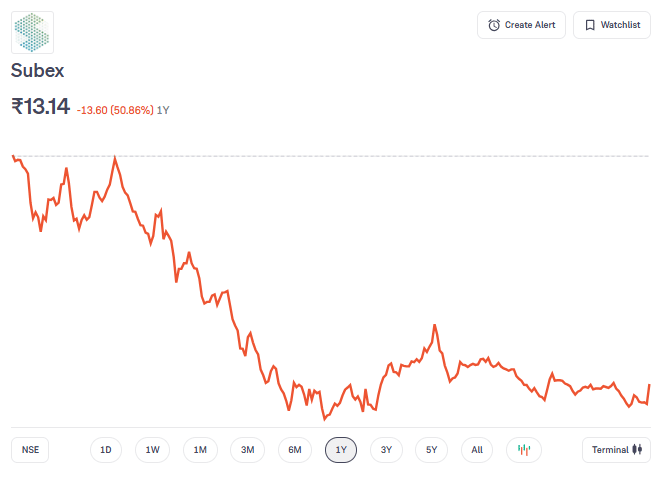Screen dimensions: 669x484
Task: Click the Subex company logo
Action: coord(33,32)
